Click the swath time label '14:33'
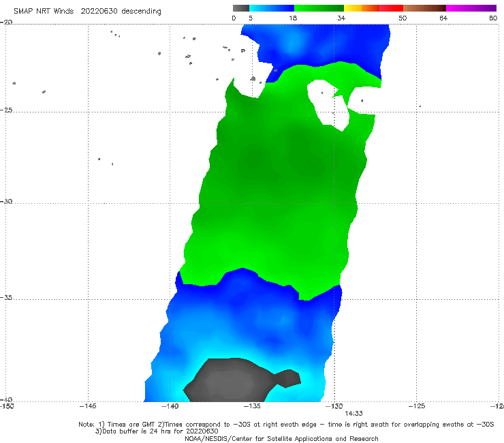 click(x=353, y=414)
